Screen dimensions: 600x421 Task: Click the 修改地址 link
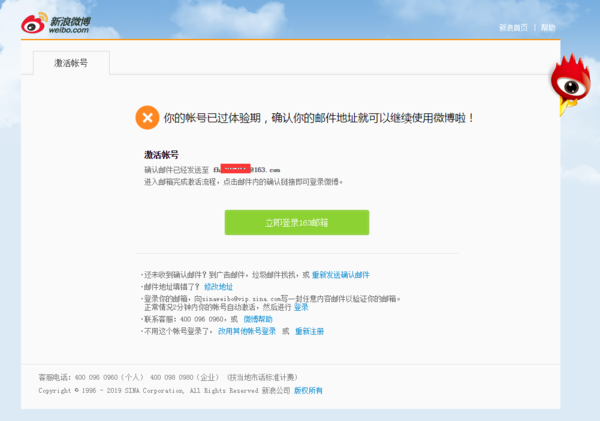click(x=218, y=287)
